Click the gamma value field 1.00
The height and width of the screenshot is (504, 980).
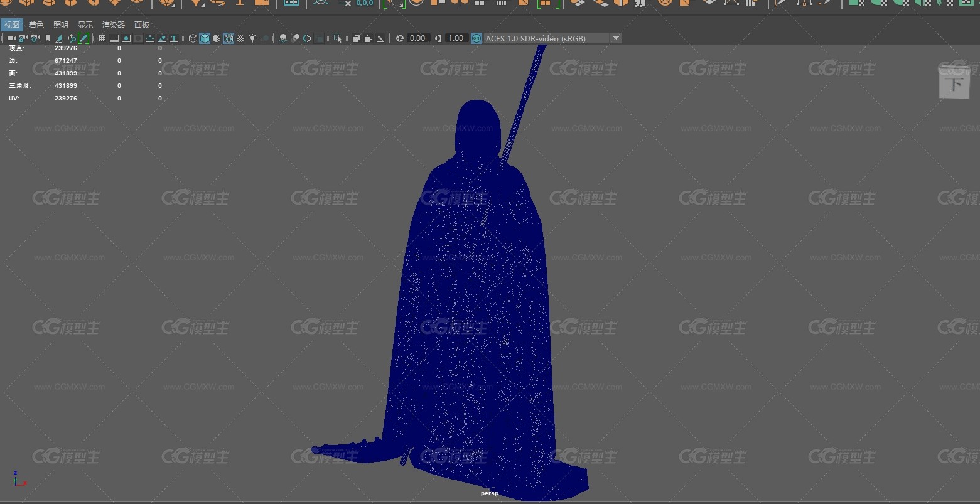[x=456, y=38]
